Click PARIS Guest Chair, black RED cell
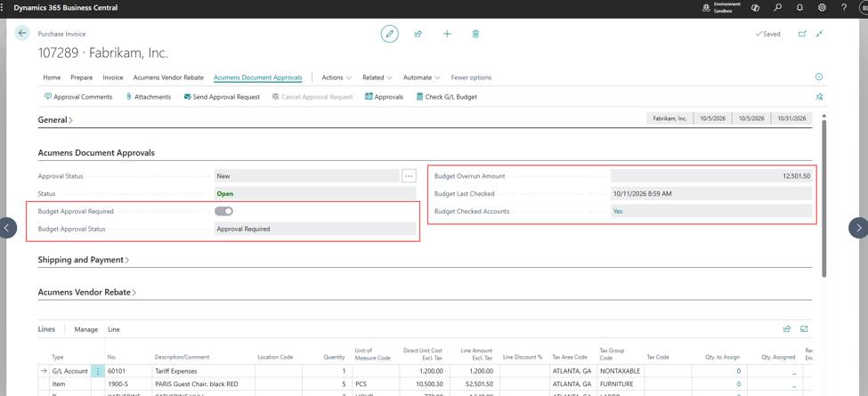Screen dimensions: 868x396 tap(203, 384)
